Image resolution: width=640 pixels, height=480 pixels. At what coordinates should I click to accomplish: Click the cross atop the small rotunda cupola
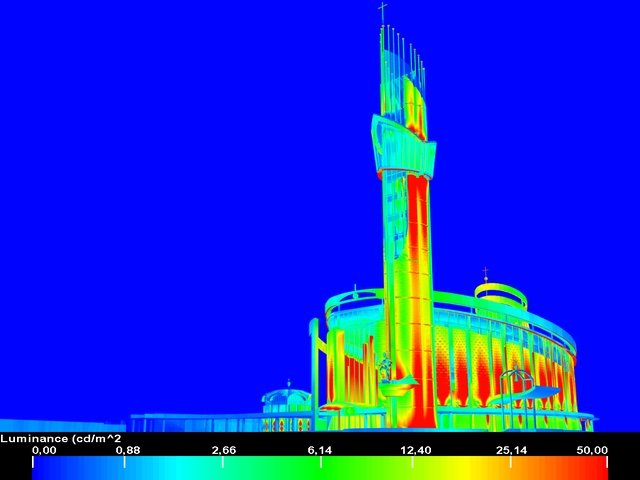click(485, 273)
